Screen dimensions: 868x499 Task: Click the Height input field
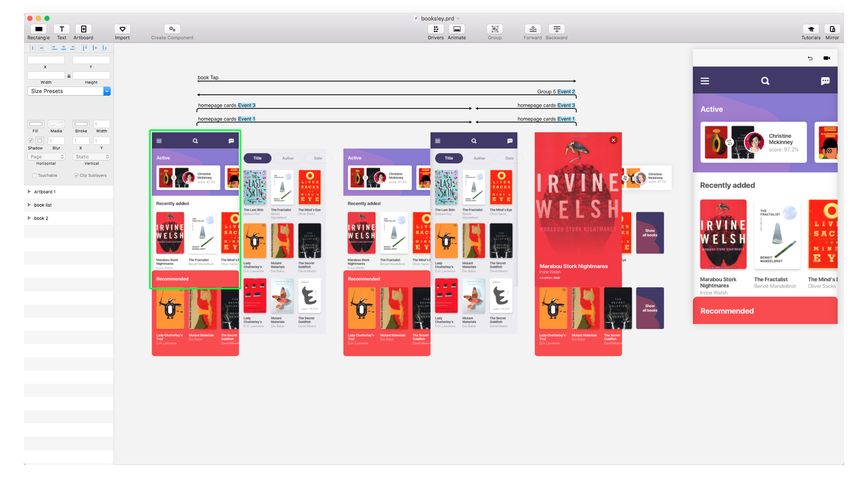pyautogui.click(x=91, y=76)
